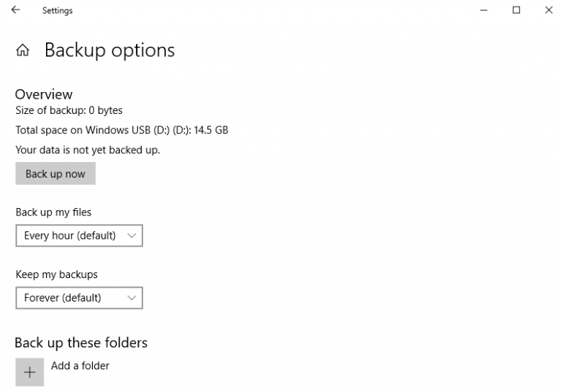
Task: Click the plus icon to add a folder
Action: tap(29, 372)
